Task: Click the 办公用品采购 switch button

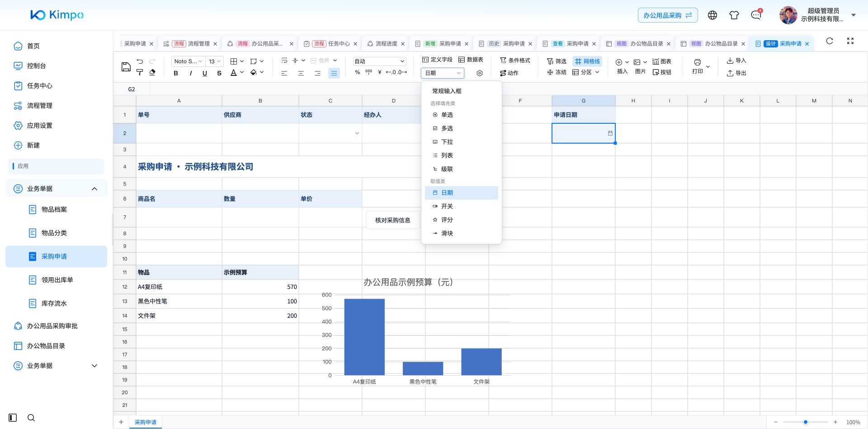Action: pyautogui.click(x=668, y=15)
